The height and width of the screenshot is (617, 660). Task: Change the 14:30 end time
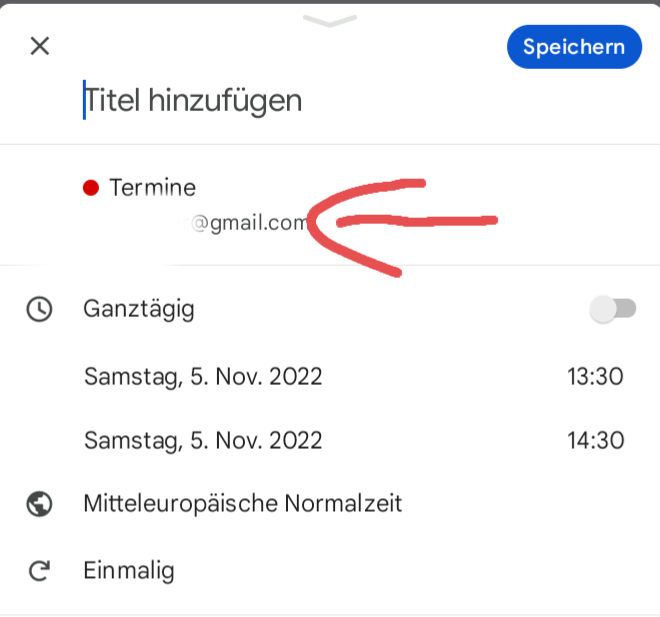[x=595, y=440]
